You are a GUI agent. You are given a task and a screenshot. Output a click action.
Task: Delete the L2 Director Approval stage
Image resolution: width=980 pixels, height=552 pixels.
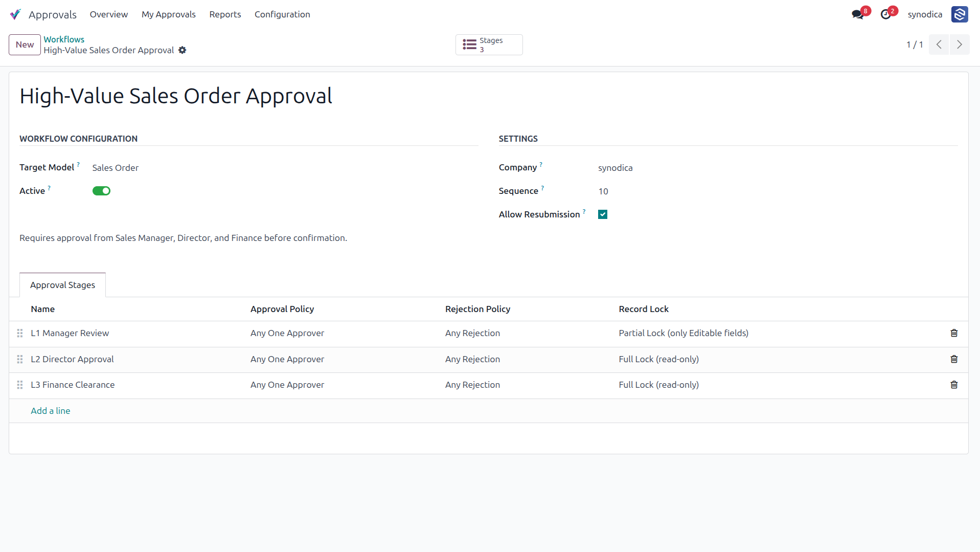click(x=954, y=359)
